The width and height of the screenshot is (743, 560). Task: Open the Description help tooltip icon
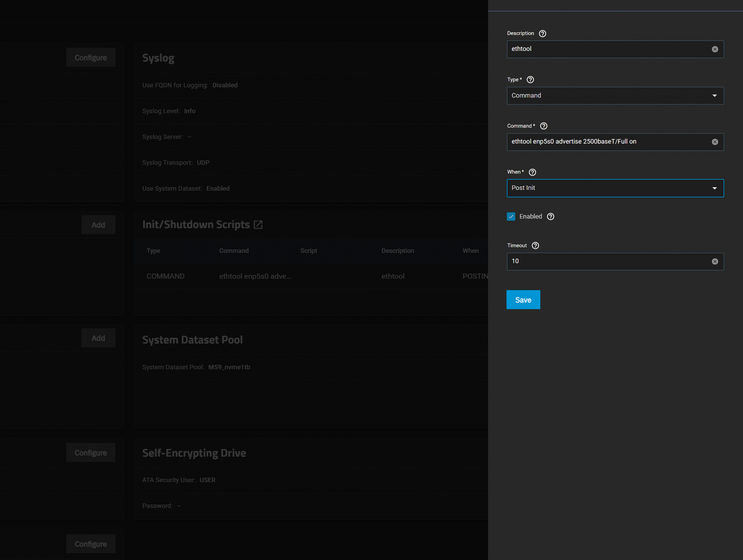542,34
